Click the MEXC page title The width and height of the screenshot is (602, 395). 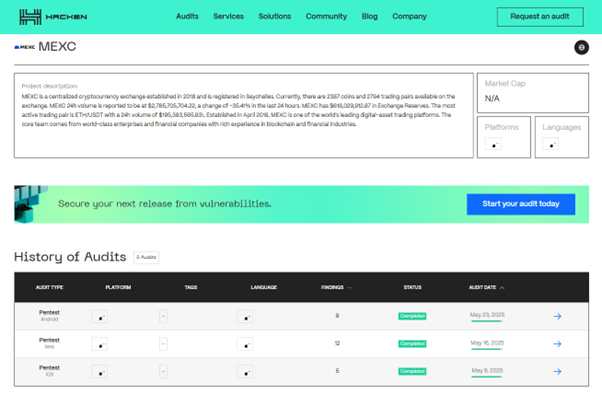[x=57, y=47]
